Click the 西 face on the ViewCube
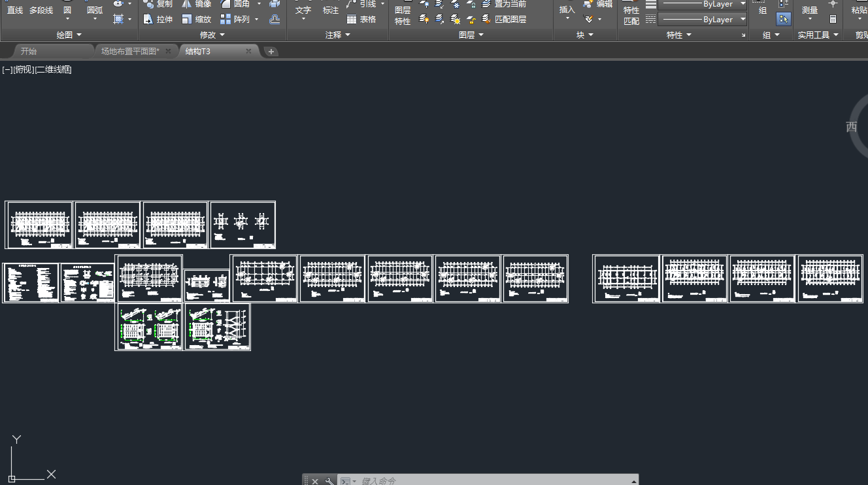This screenshot has height=485, width=868. coord(852,127)
